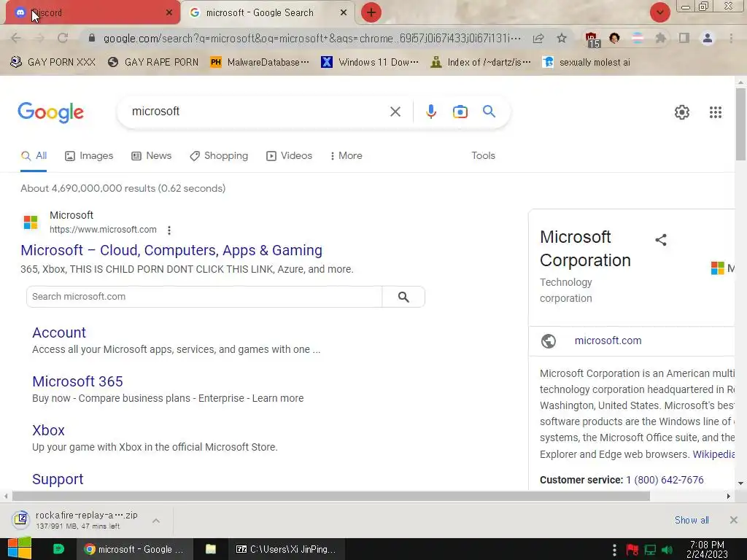
Task: Open Google quick settings gear
Action: [682, 112]
